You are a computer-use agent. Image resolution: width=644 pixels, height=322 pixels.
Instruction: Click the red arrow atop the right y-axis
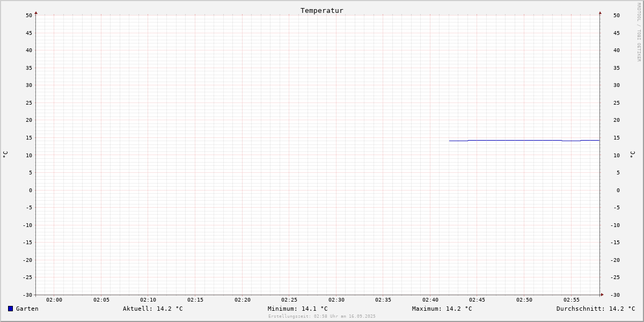pos(600,12)
